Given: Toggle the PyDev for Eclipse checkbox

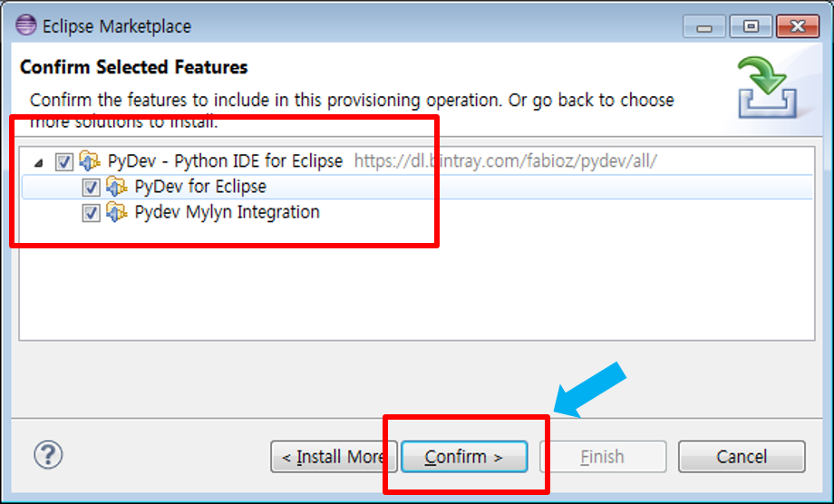Looking at the screenshot, I should pos(91,188).
